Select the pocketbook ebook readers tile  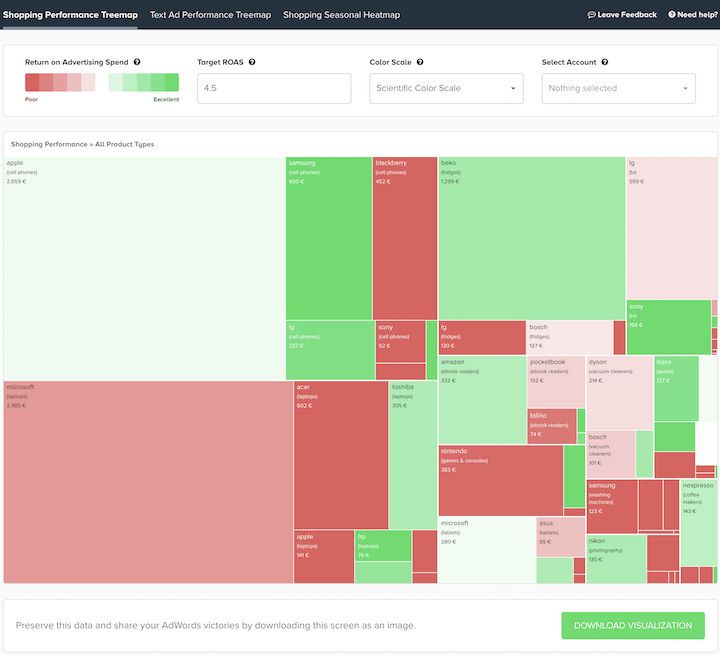tap(556, 382)
